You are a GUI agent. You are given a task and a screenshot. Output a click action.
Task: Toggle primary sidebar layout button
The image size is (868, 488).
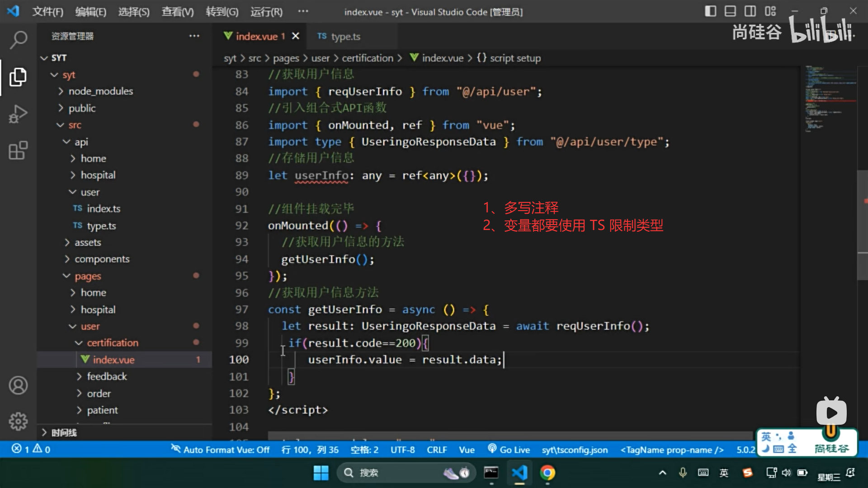[x=710, y=11]
